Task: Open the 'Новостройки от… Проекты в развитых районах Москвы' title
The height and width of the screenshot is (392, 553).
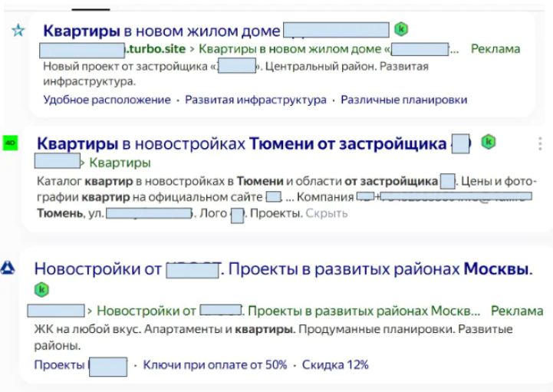Action: (282, 269)
